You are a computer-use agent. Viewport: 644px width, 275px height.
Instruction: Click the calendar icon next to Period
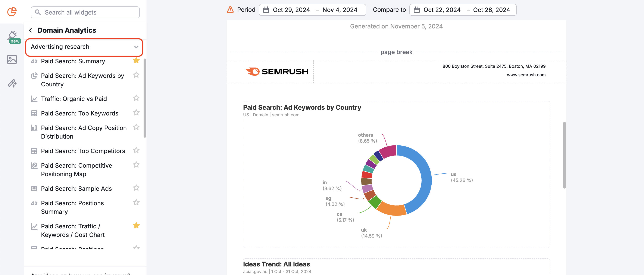pyautogui.click(x=266, y=10)
